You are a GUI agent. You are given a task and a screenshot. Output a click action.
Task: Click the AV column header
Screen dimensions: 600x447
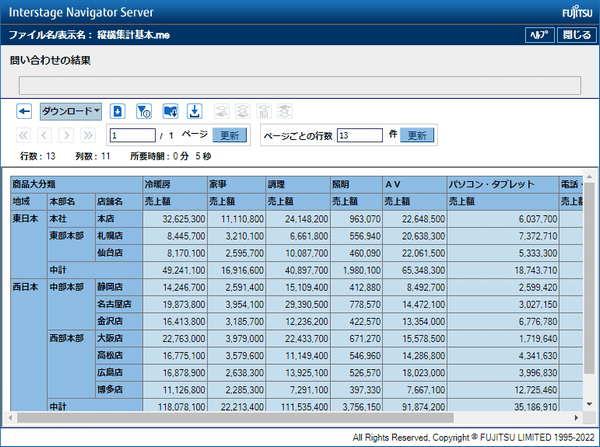[x=415, y=184]
